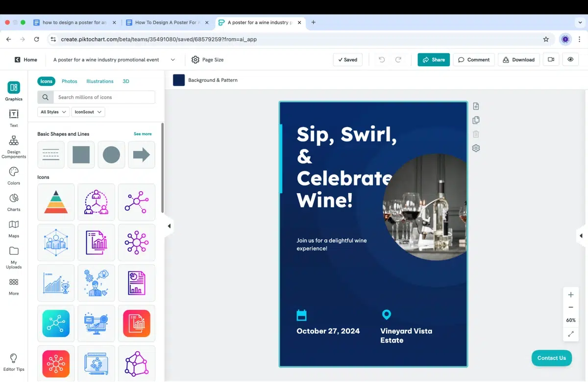Click the More sidebar icon
Image resolution: width=588 pixels, height=382 pixels.
point(13,285)
